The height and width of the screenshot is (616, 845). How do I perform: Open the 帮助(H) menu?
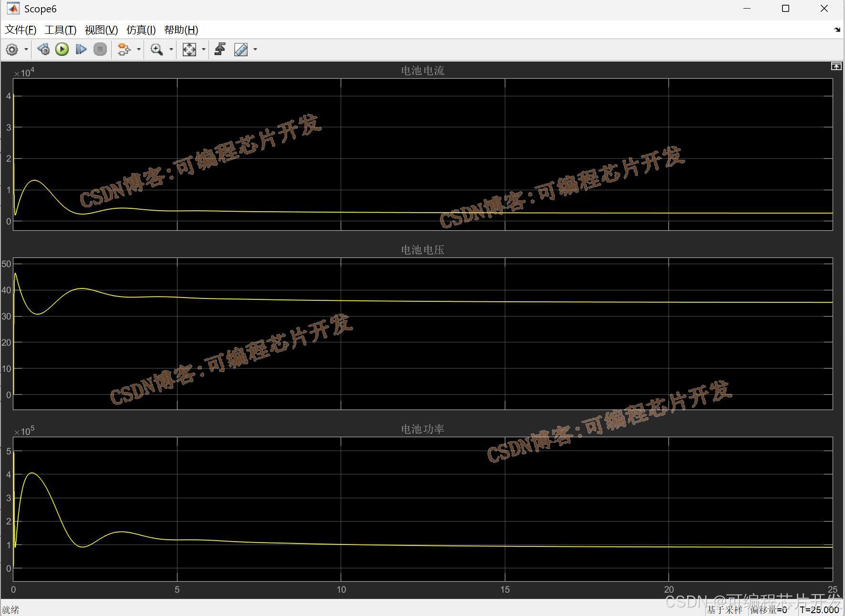click(181, 30)
